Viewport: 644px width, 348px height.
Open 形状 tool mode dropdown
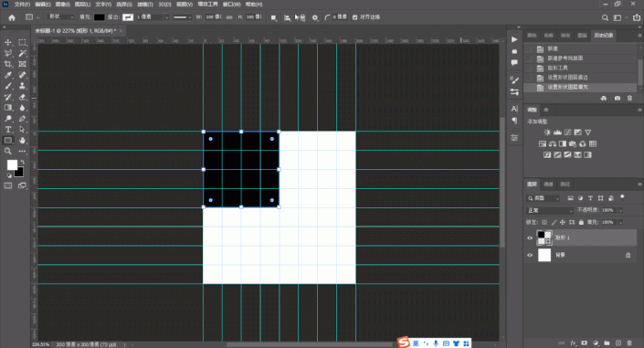(61, 16)
